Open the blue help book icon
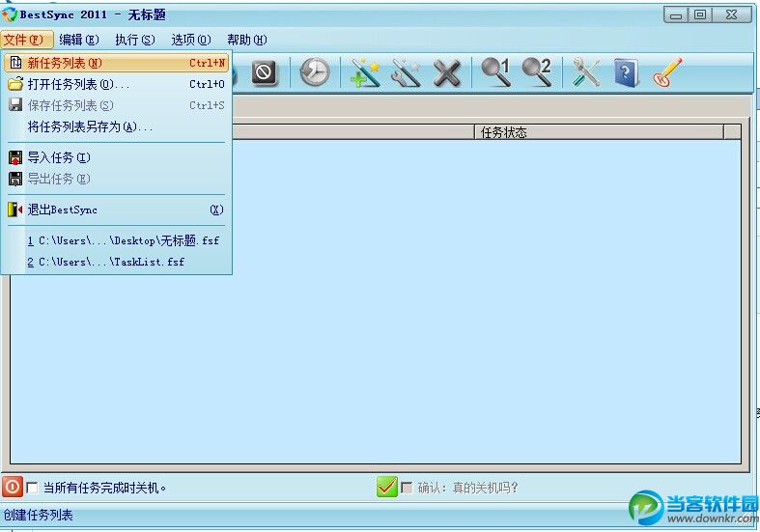760x532 pixels. tap(626, 73)
